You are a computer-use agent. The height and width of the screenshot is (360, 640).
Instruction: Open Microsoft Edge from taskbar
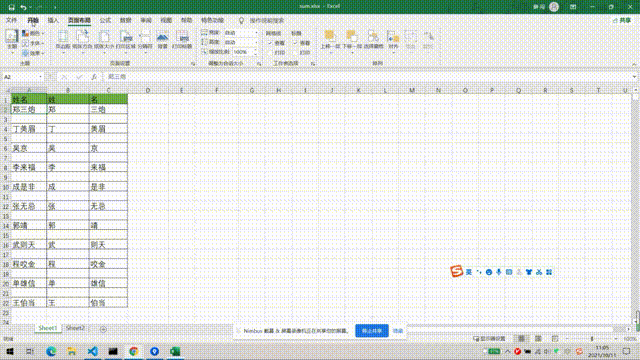click(51, 351)
